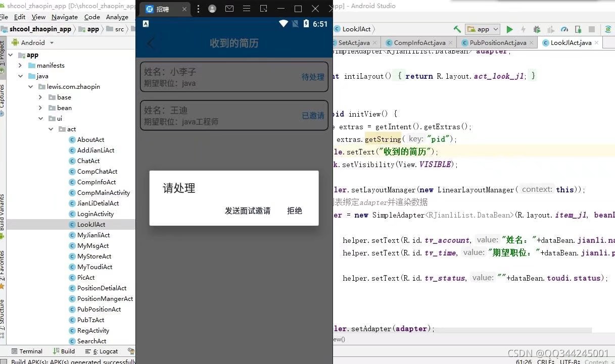Select the app module root node

(28, 55)
